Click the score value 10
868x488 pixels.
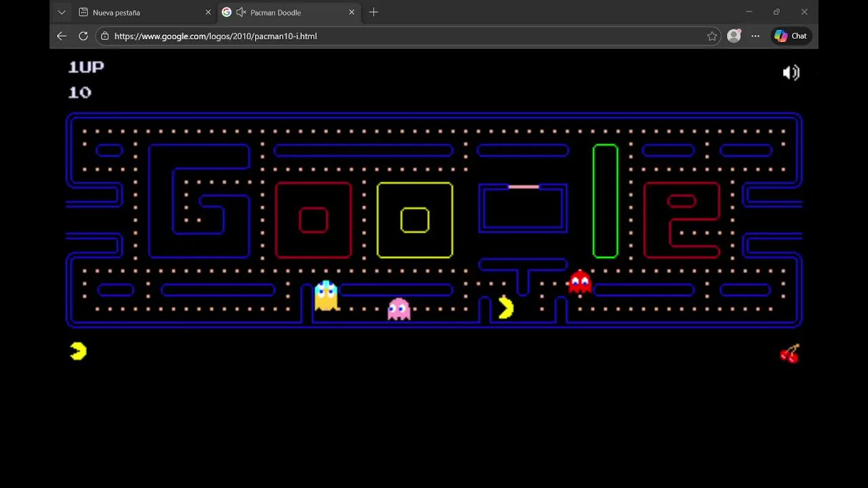click(79, 92)
